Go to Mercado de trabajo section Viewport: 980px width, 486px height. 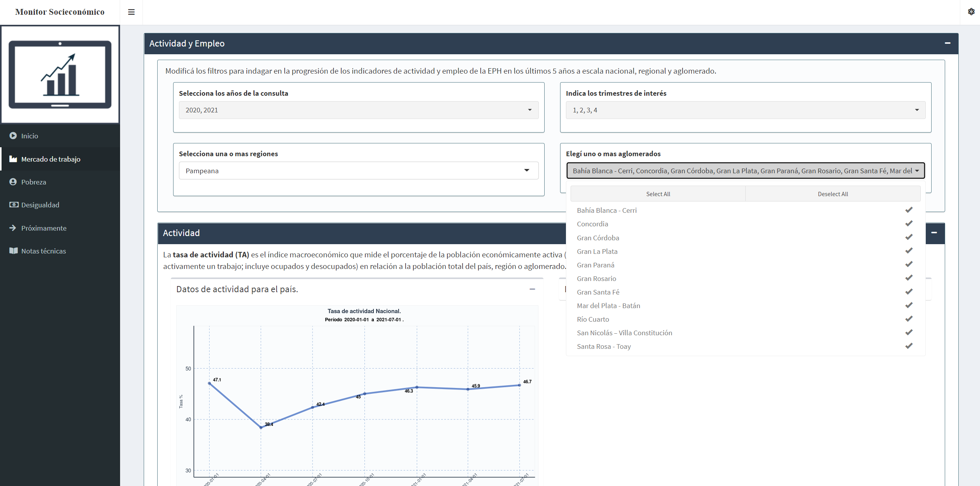pos(51,159)
